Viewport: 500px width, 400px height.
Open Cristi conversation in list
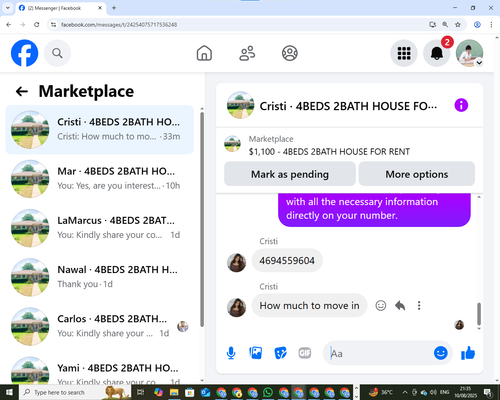click(x=100, y=130)
